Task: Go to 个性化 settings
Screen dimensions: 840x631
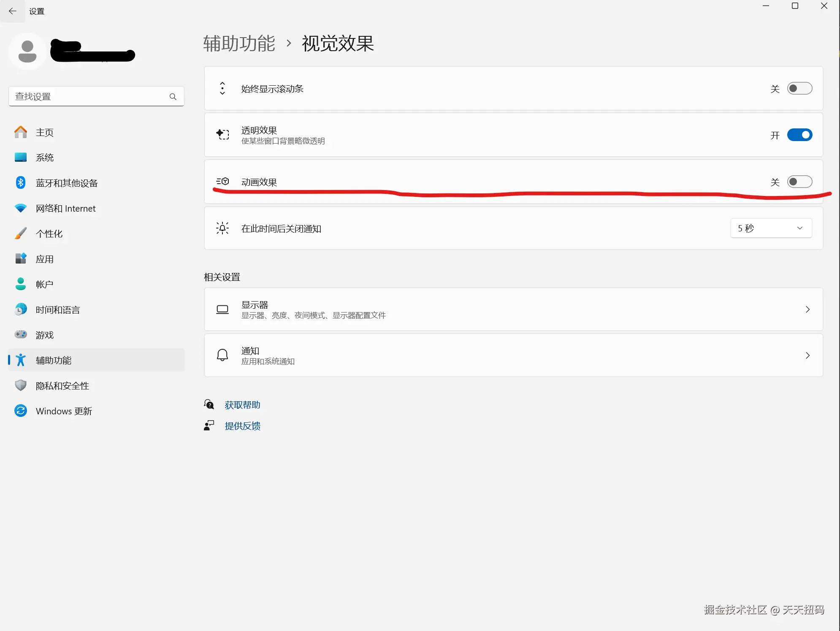Action: pyautogui.click(x=49, y=234)
